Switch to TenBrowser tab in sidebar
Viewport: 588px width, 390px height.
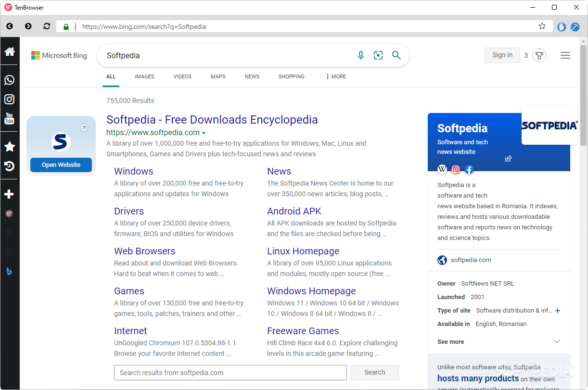(9, 214)
